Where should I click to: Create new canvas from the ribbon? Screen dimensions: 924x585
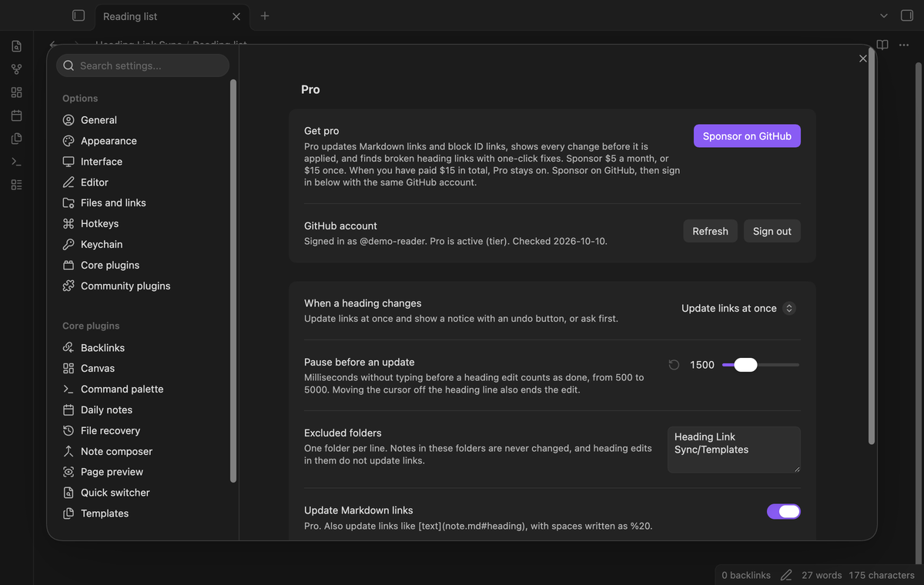click(16, 92)
